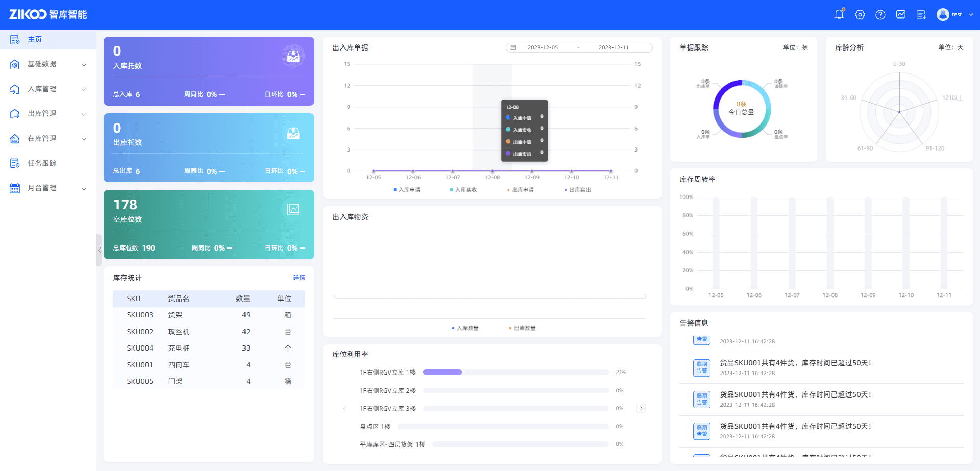Click the 在库管理 sidebar icon

coord(15,138)
